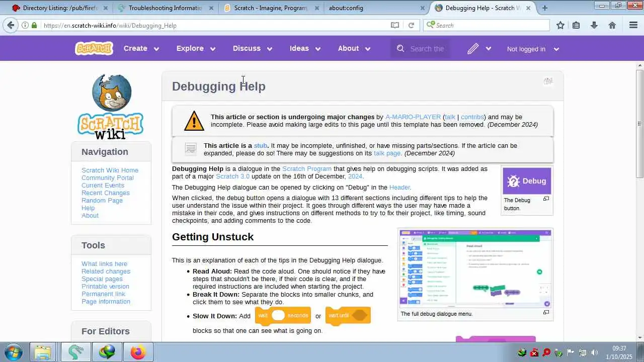Viewport: 644px width, 362px height.
Task: Click the network tray icon
Action: [x=583, y=352]
